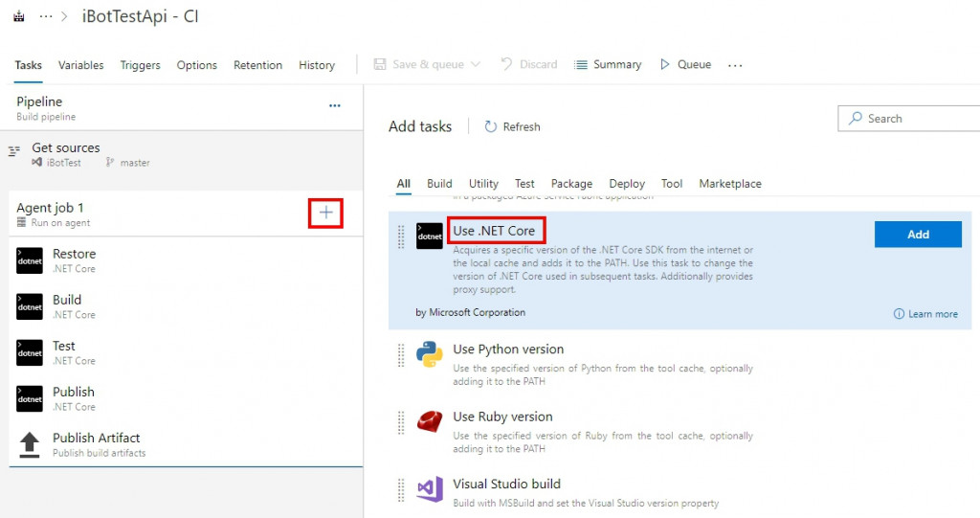
Task: Open Learn more for Use .NET Core
Action: pyautogui.click(x=932, y=314)
